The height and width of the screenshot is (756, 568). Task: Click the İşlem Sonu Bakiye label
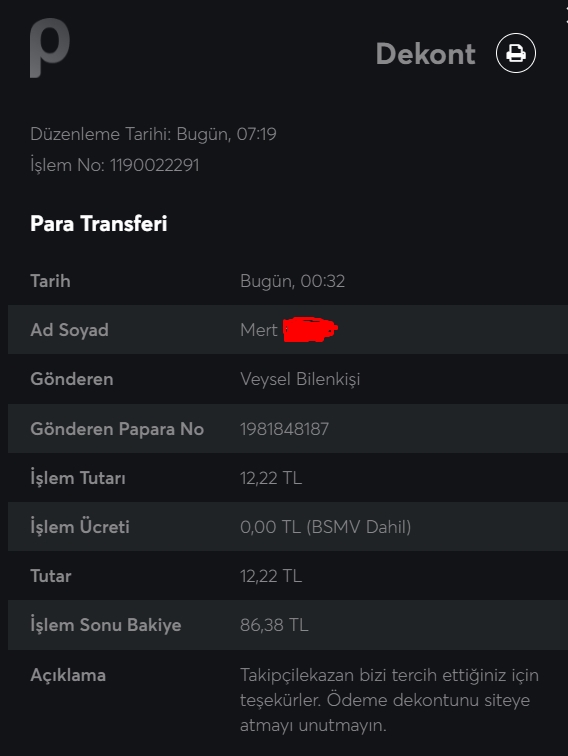tap(106, 625)
